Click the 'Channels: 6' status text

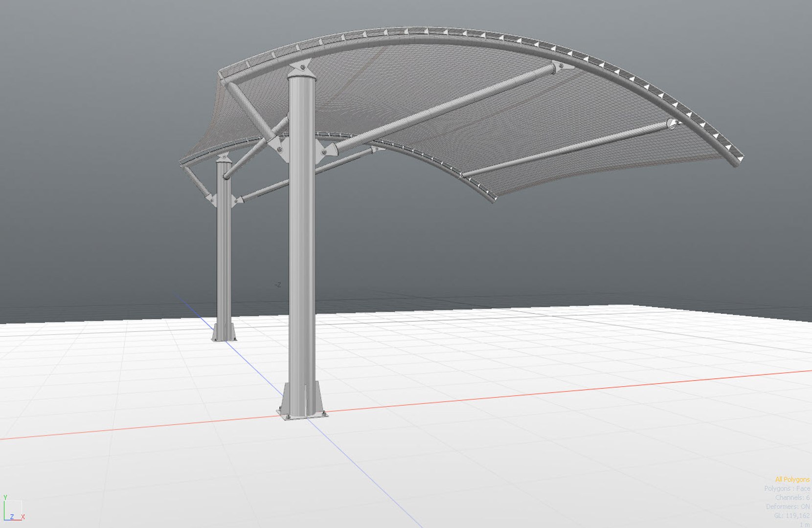(792, 497)
